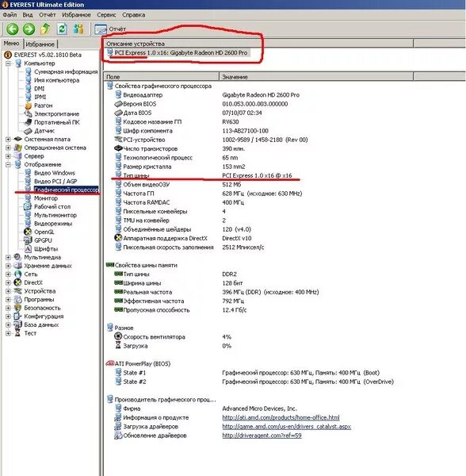Viewport: 466px width, 476px height.
Task: Open the Сервис menu
Action: click(106, 14)
